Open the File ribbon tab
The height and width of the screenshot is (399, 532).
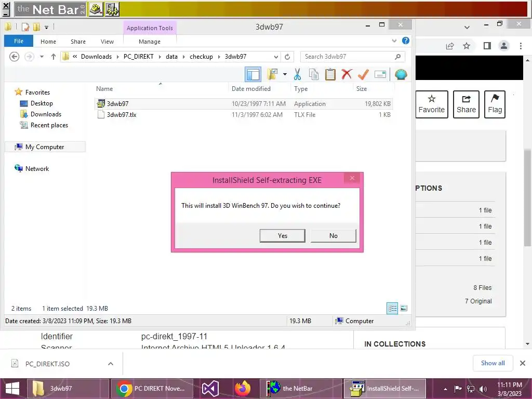click(x=19, y=41)
